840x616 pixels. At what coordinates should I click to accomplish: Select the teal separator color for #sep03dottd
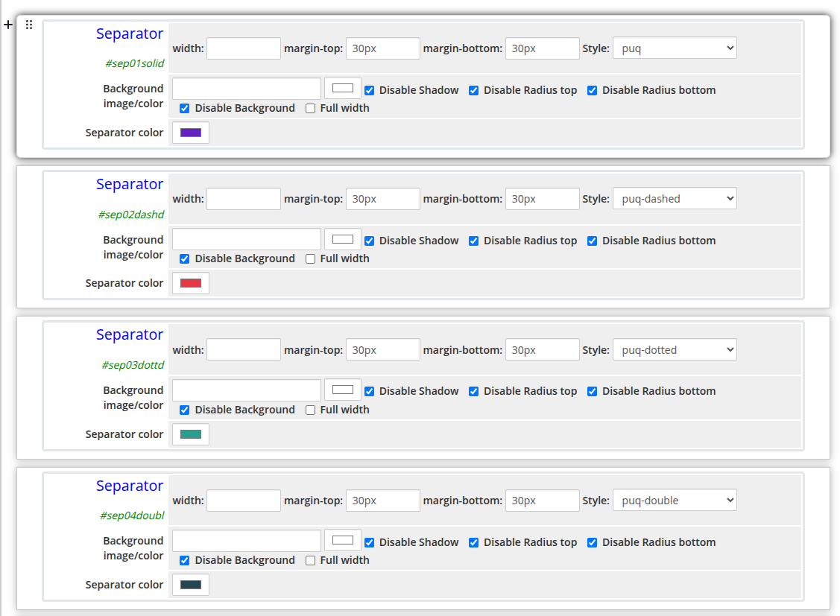pos(190,434)
